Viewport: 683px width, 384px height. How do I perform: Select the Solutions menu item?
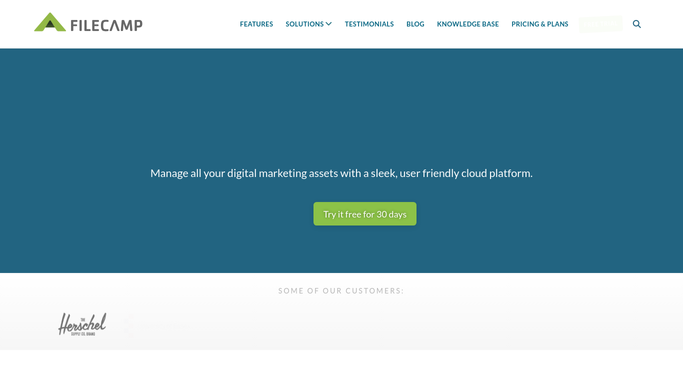pyautogui.click(x=304, y=24)
